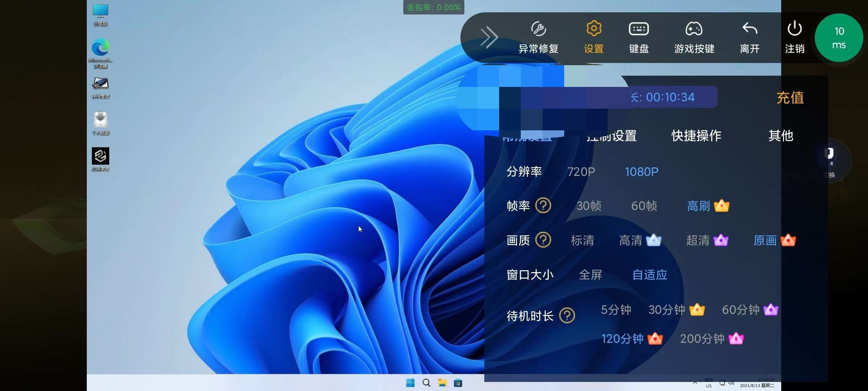Collapse the toolbar with the double chevron
This screenshot has width=868, height=391.
489,37
